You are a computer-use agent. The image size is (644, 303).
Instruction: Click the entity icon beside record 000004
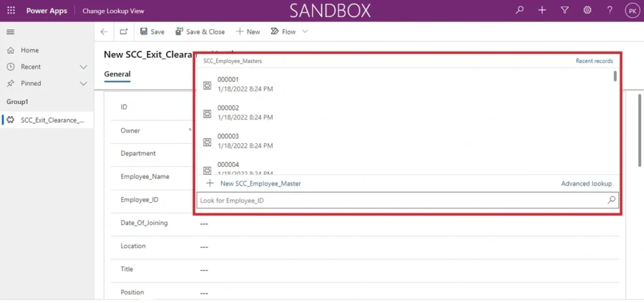coord(208,170)
